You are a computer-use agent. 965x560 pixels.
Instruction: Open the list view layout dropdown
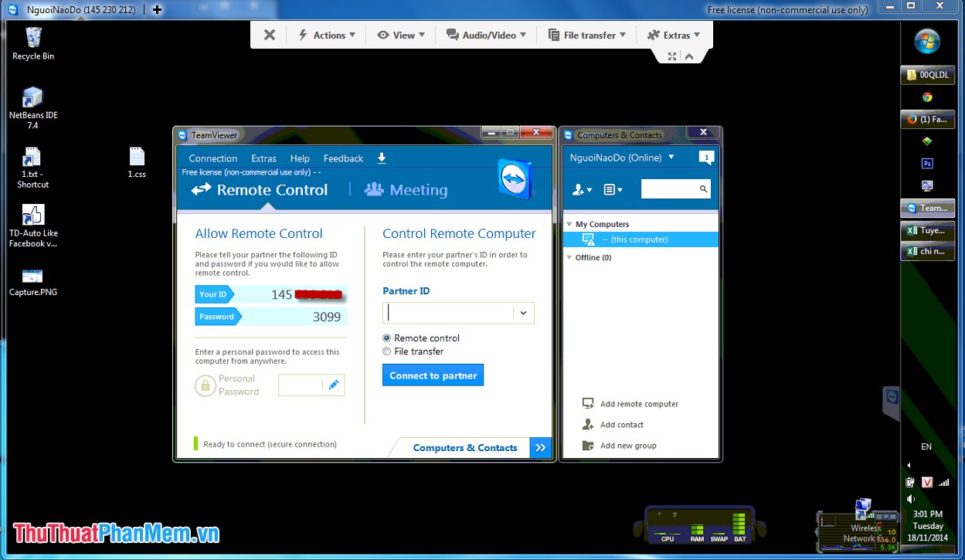tap(610, 188)
